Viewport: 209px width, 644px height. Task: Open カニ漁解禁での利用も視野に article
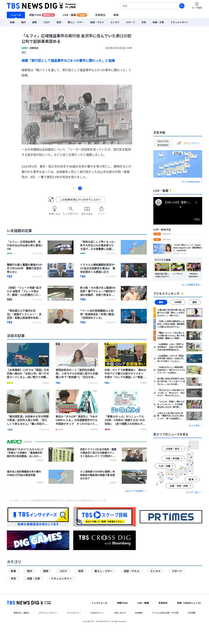113,477
